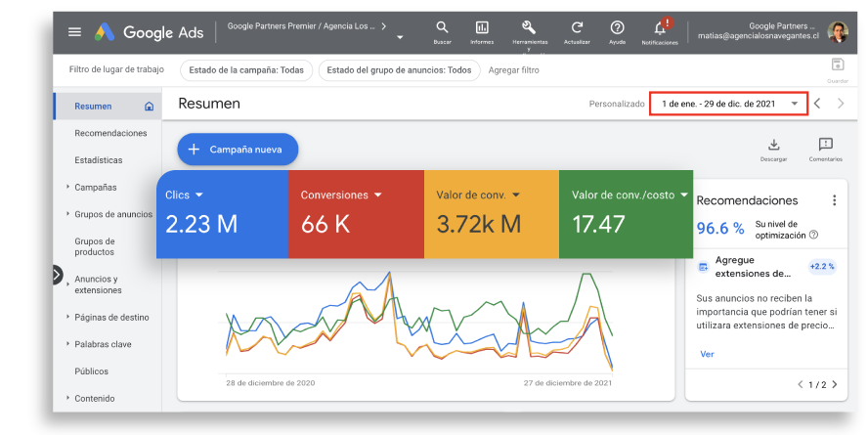868x435 pixels.
Task: Click Estado de la campaña: Todas filter
Action: (246, 70)
